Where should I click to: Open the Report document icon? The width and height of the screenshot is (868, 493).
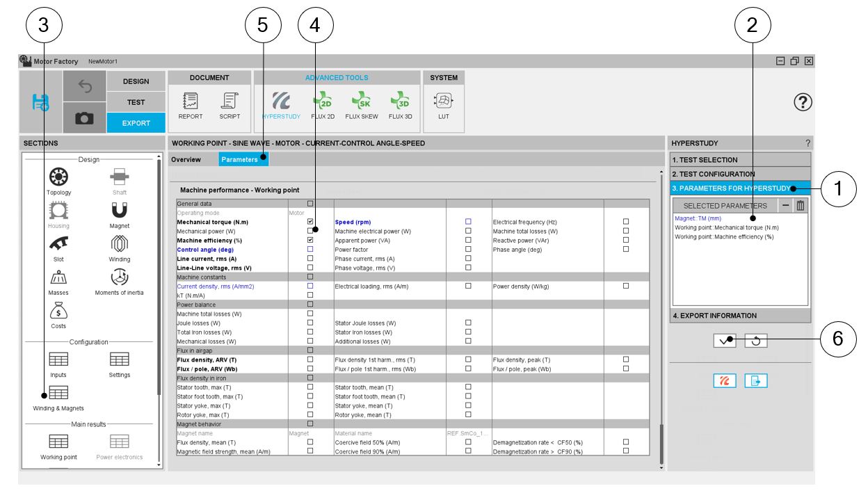190,104
